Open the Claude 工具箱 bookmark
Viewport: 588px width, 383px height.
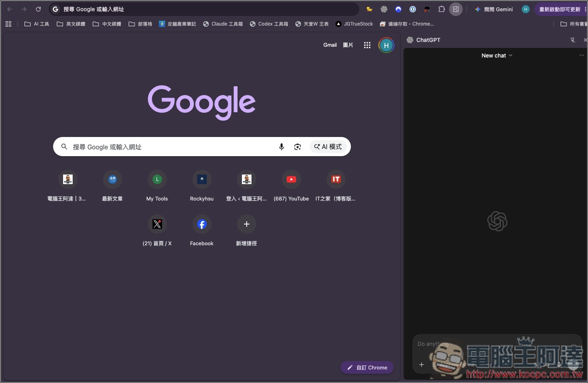[x=223, y=24]
